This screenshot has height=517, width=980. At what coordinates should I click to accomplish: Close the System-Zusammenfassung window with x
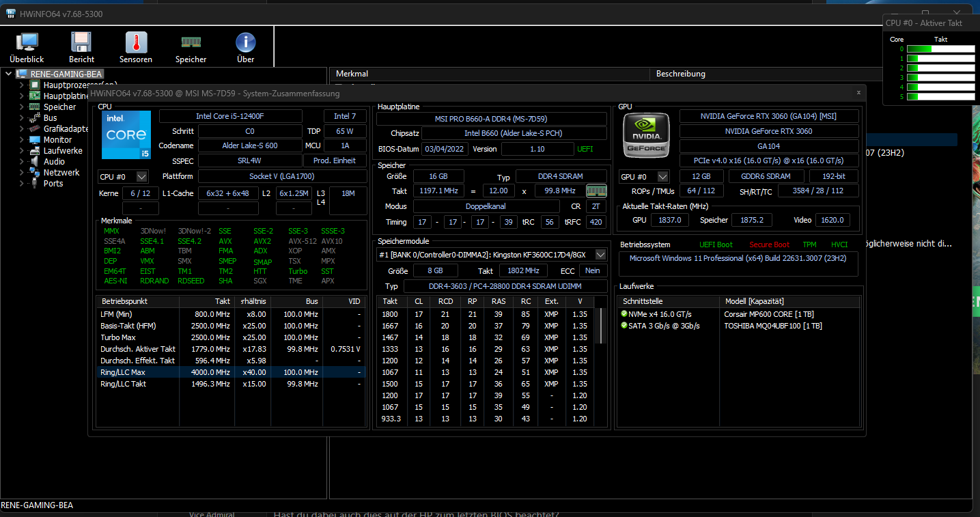coord(858,92)
